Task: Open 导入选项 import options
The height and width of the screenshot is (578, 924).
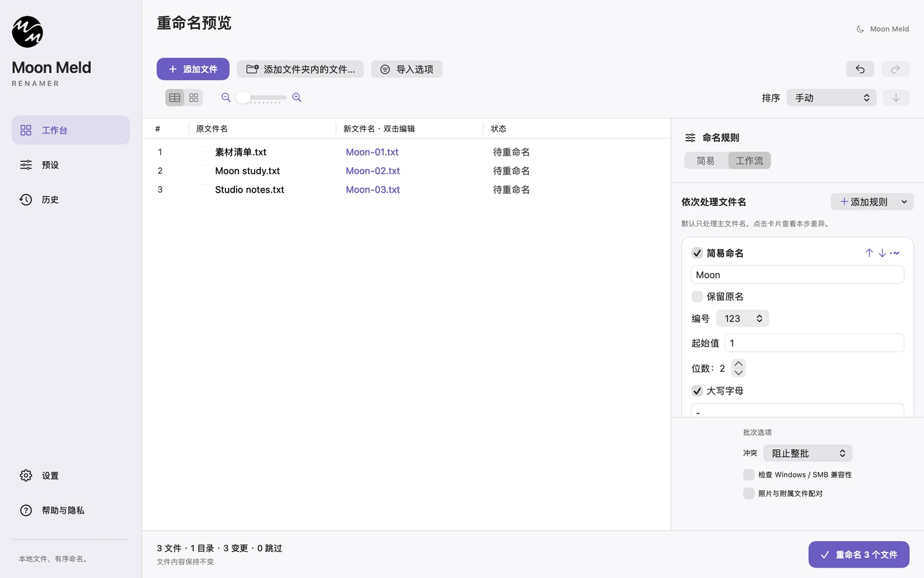Action: (x=407, y=69)
